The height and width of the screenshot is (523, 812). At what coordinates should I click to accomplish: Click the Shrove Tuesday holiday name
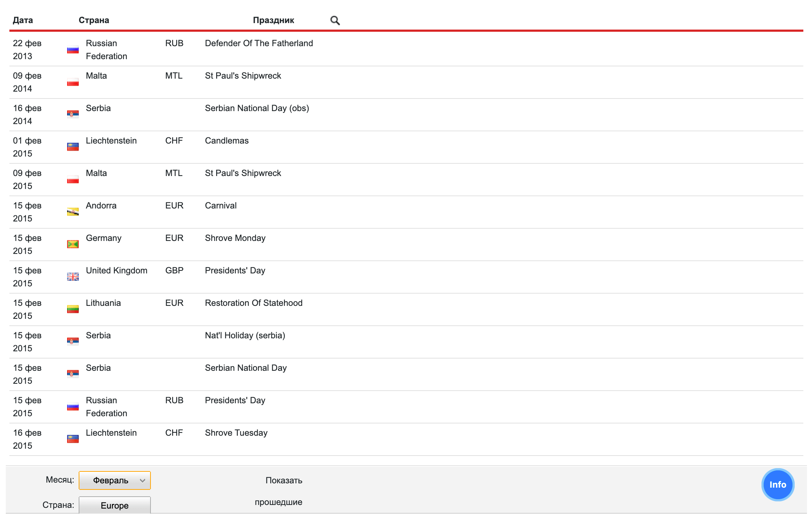(236, 433)
